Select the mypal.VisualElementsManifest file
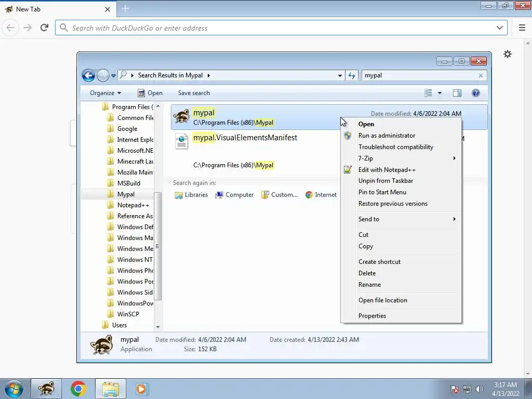 pos(245,137)
